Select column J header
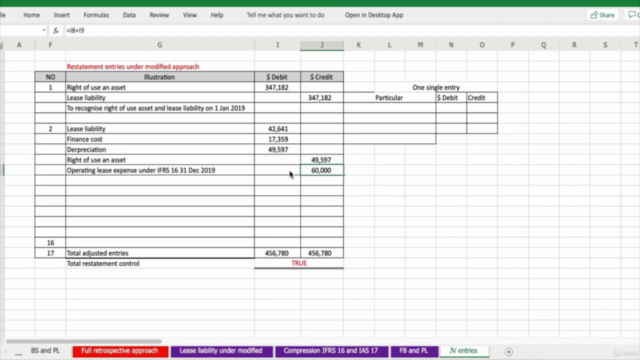The width and height of the screenshot is (640, 360). point(322,45)
